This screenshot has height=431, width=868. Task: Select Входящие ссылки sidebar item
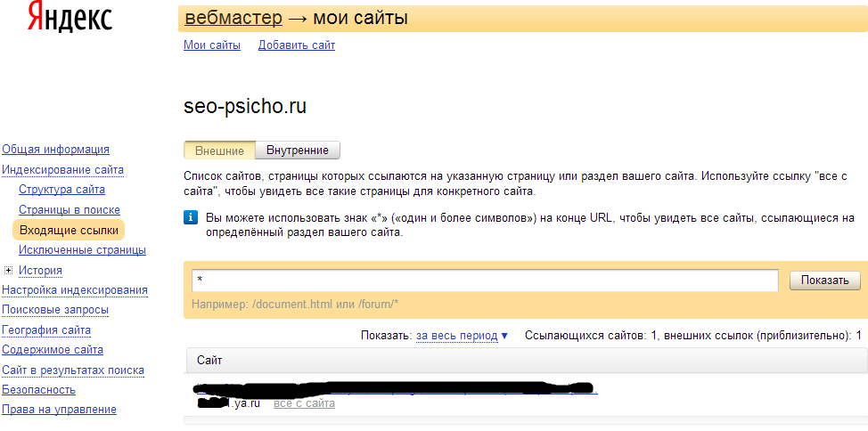point(69,230)
